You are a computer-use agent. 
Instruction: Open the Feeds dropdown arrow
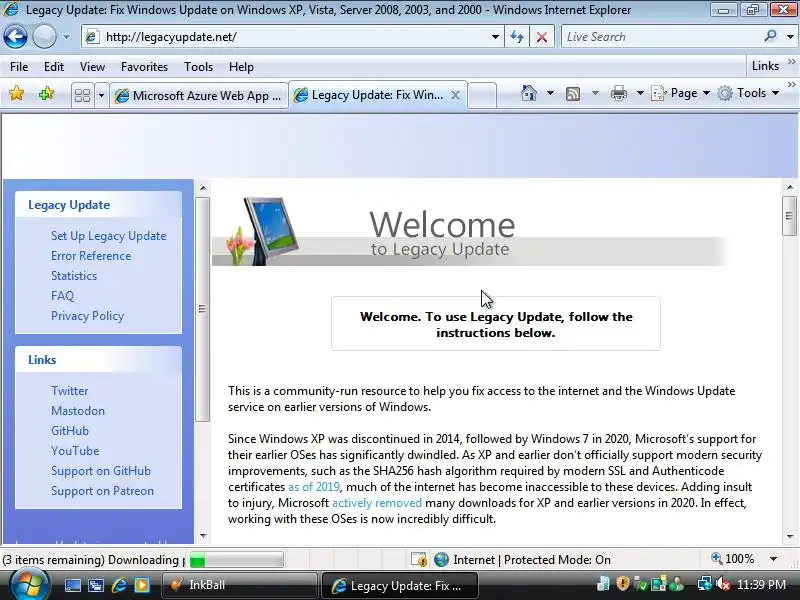point(595,93)
